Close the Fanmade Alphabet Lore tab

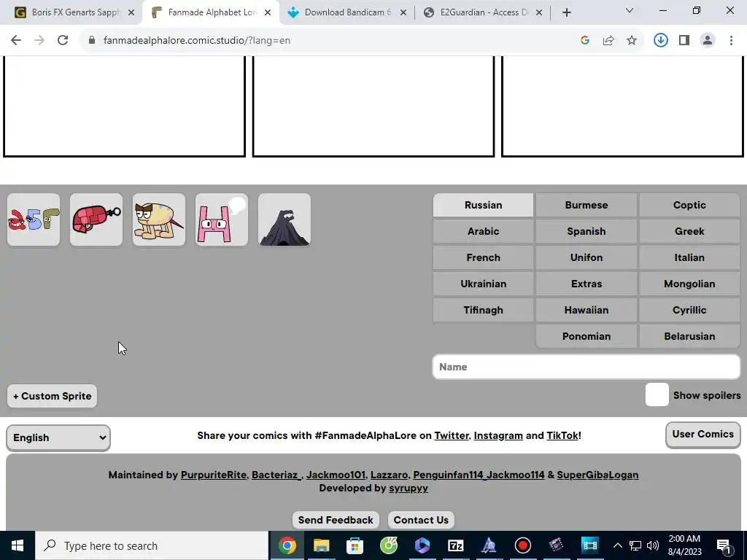[x=268, y=12]
